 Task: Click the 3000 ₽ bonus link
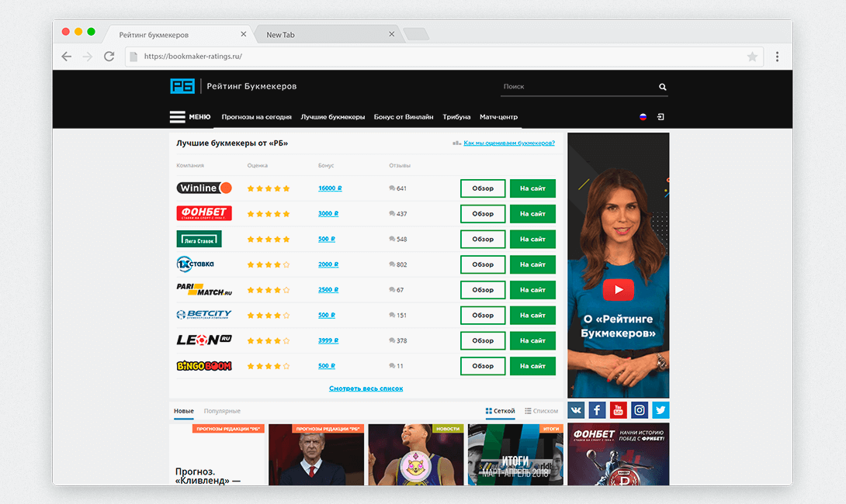pos(328,213)
